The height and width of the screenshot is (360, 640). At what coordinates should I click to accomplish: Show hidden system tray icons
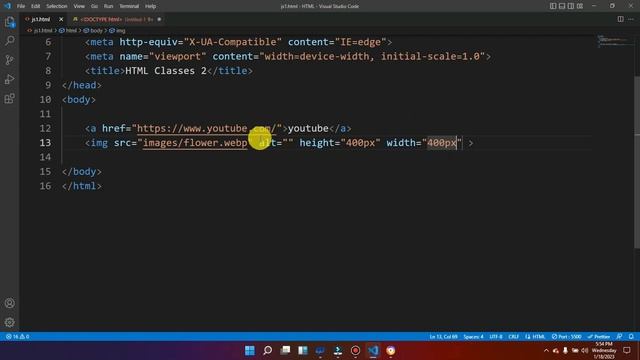pyautogui.click(x=546, y=351)
